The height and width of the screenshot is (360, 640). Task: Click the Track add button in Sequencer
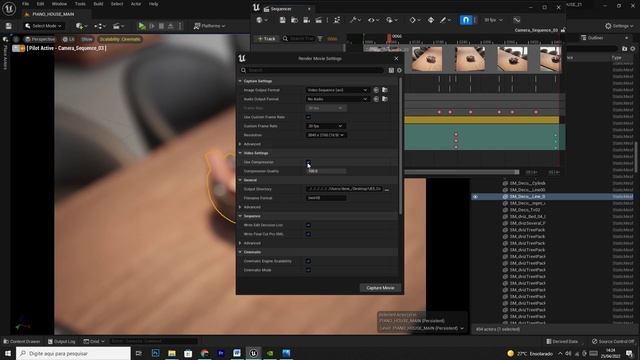tap(267, 39)
